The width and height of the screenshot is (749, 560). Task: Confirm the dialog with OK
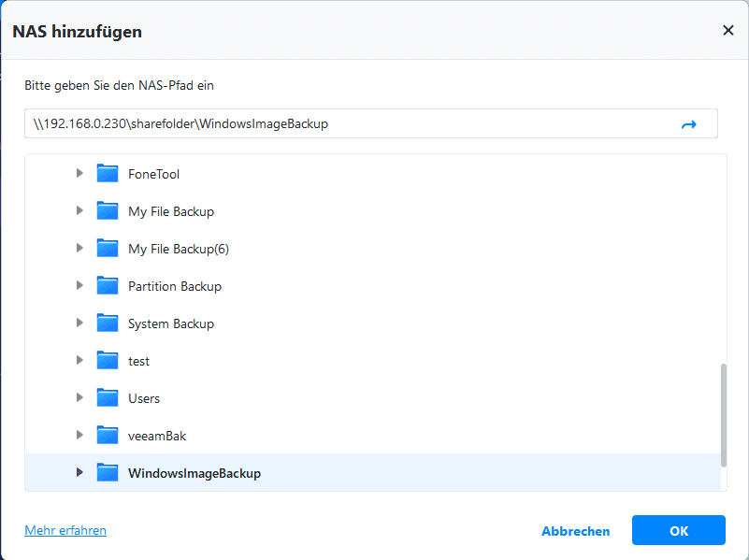click(x=678, y=530)
